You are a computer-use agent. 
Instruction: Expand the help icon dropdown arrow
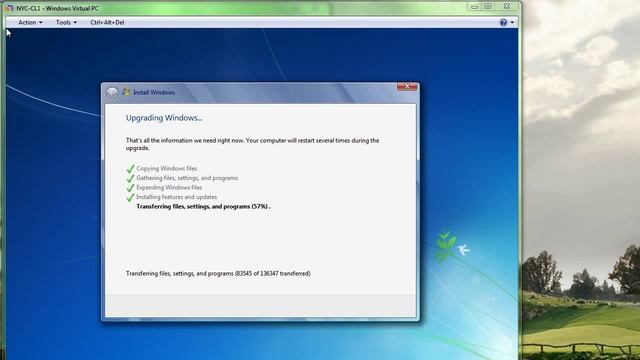pos(512,22)
